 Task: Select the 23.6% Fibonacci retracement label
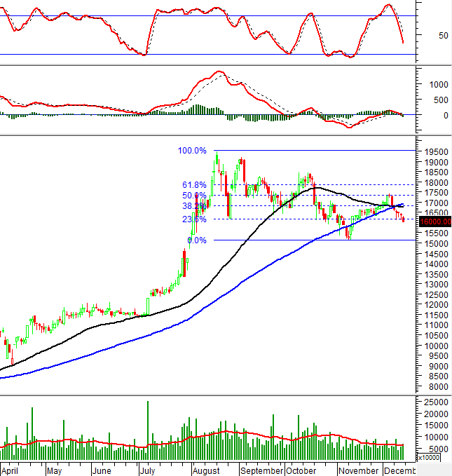coord(194,219)
